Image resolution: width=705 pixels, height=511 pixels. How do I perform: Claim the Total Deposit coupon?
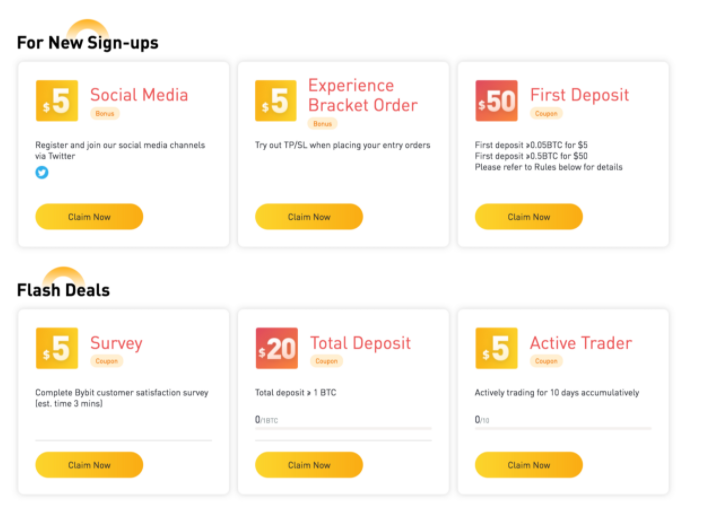coord(309,465)
